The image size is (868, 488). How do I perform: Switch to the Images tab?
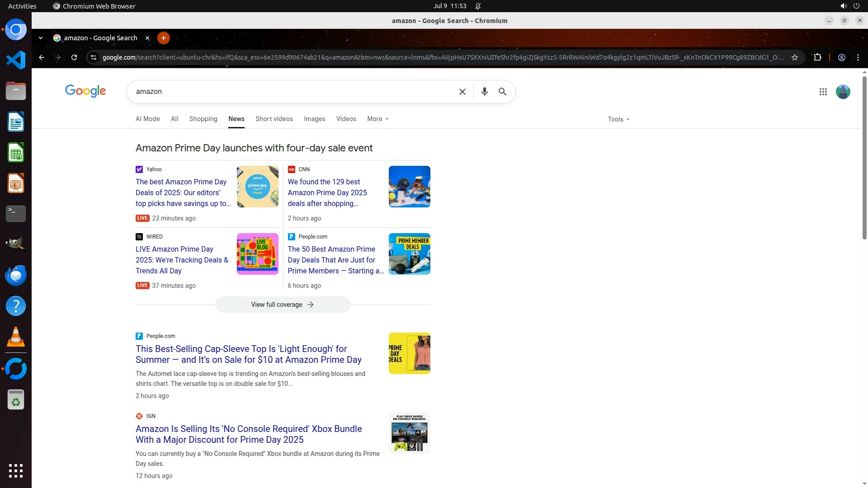tap(314, 119)
